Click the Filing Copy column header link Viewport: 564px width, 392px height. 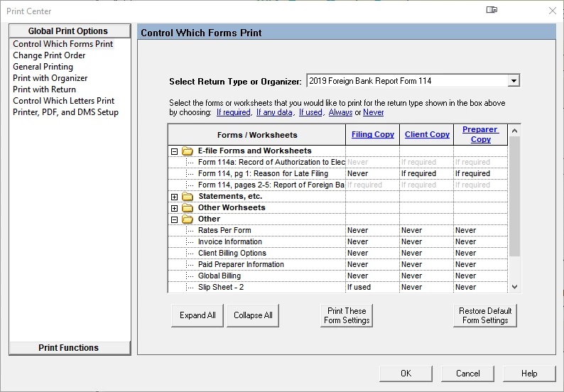click(x=373, y=134)
